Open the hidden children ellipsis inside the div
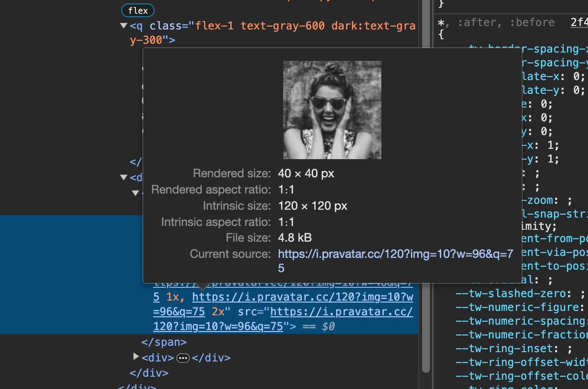 183,358
